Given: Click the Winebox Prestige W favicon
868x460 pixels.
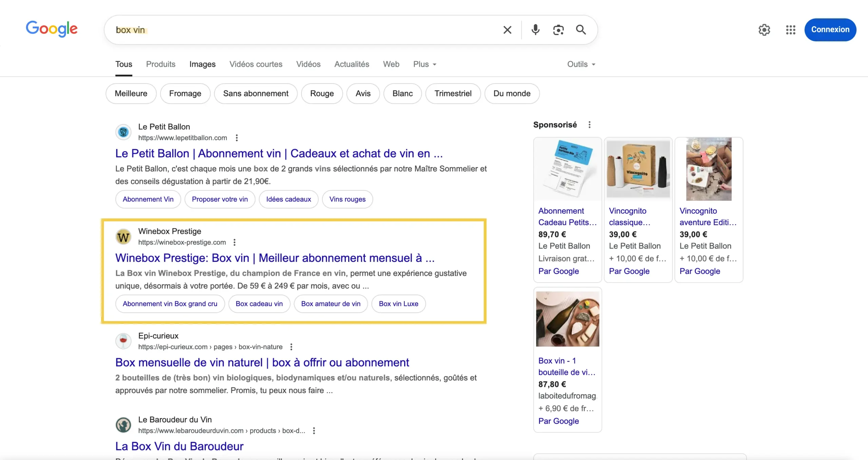Looking at the screenshot, I should (123, 236).
